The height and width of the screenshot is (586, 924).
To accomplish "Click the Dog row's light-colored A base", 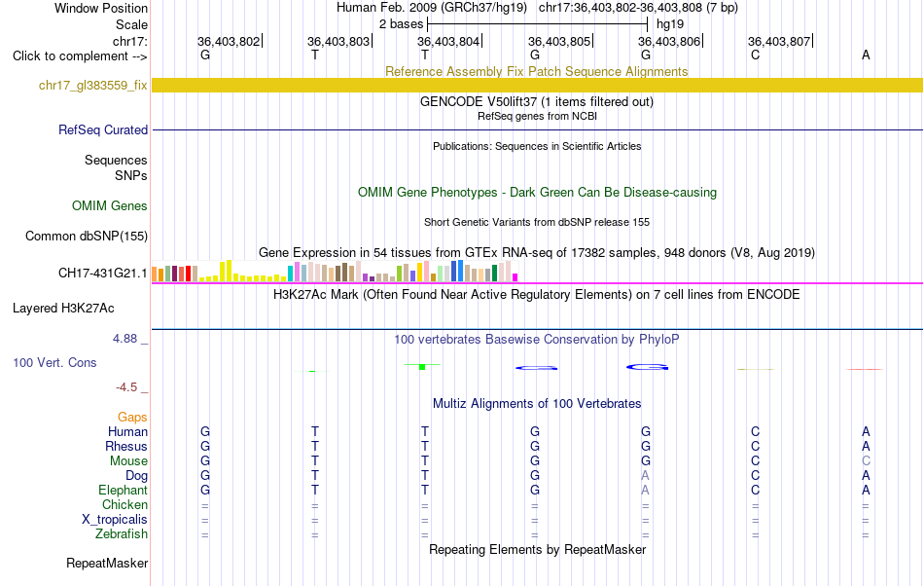I will (x=645, y=476).
